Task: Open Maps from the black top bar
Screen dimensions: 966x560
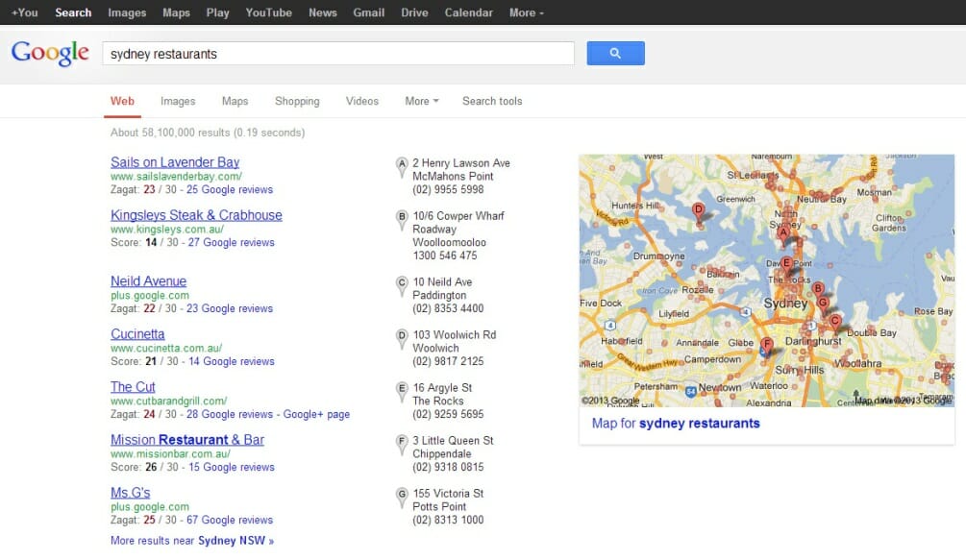Action: click(176, 12)
